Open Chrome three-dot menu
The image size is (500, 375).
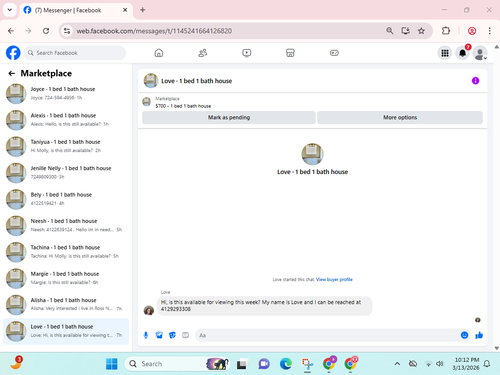(x=489, y=31)
